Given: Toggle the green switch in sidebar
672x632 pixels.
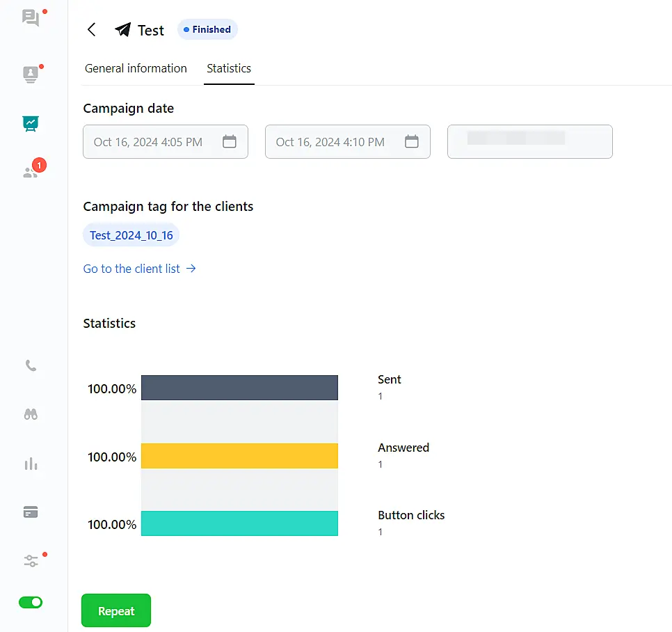Looking at the screenshot, I should click(31, 602).
